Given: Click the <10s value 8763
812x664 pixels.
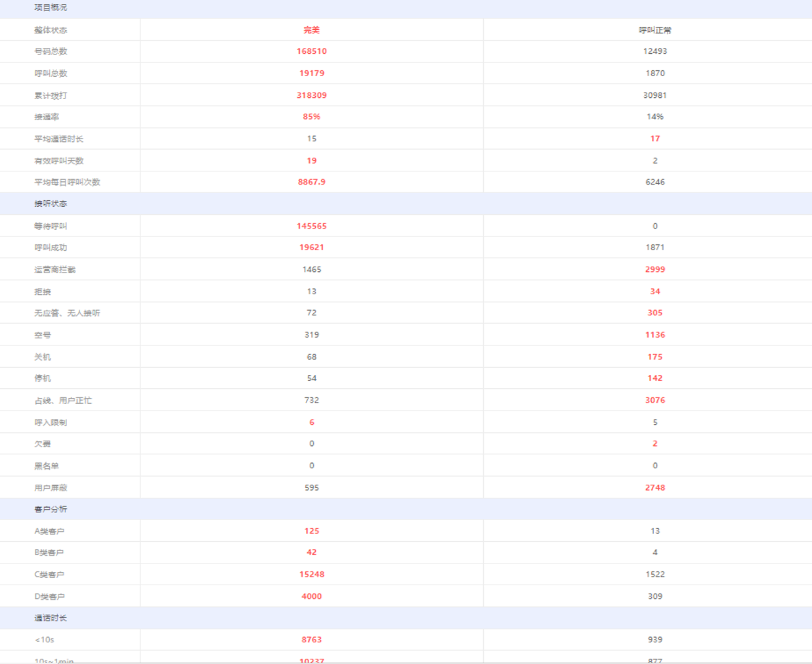Looking at the screenshot, I should click(311, 640).
